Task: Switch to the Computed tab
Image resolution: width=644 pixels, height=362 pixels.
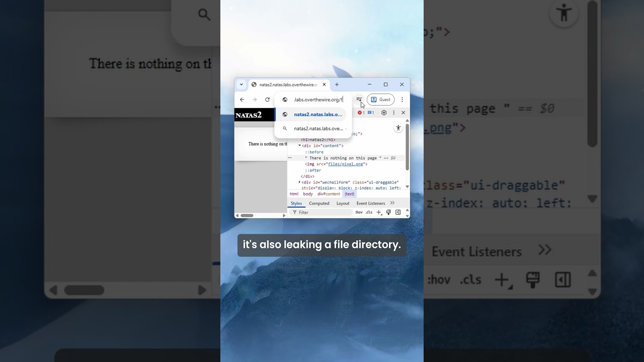Action: (319, 203)
